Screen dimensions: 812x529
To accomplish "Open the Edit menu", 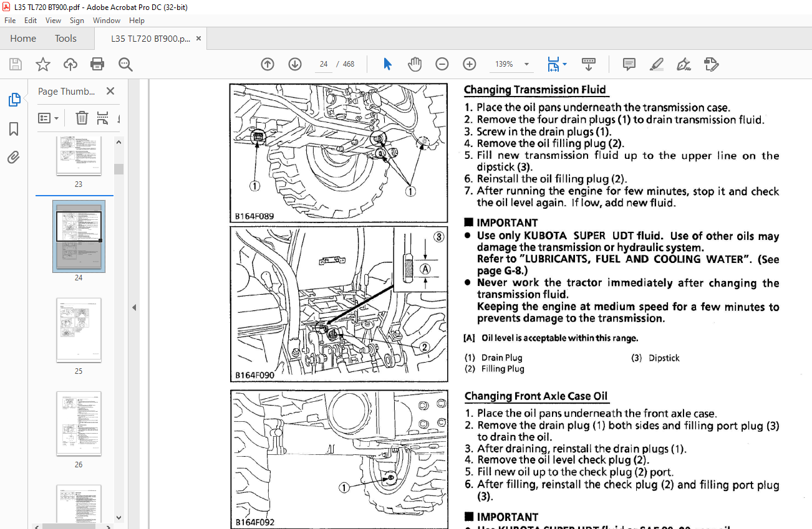I will pyautogui.click(x=31, y=21).
